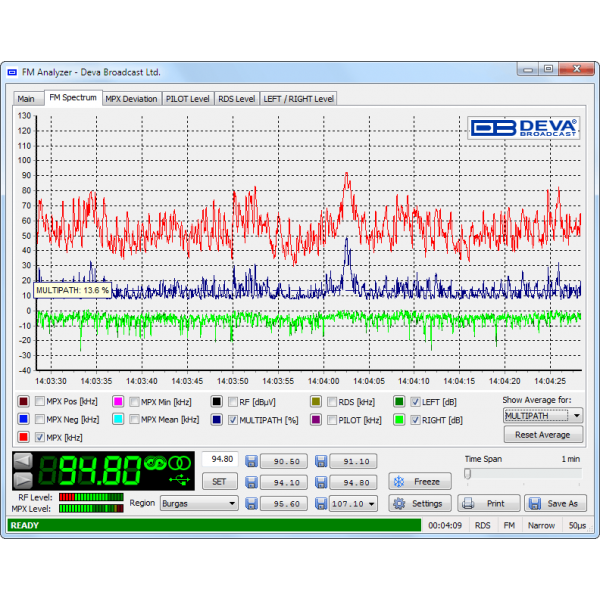The height and width of the screenshot is (600, 600).
Task: Open the PILOT Level tab
Action: click(x=188, y=99)
